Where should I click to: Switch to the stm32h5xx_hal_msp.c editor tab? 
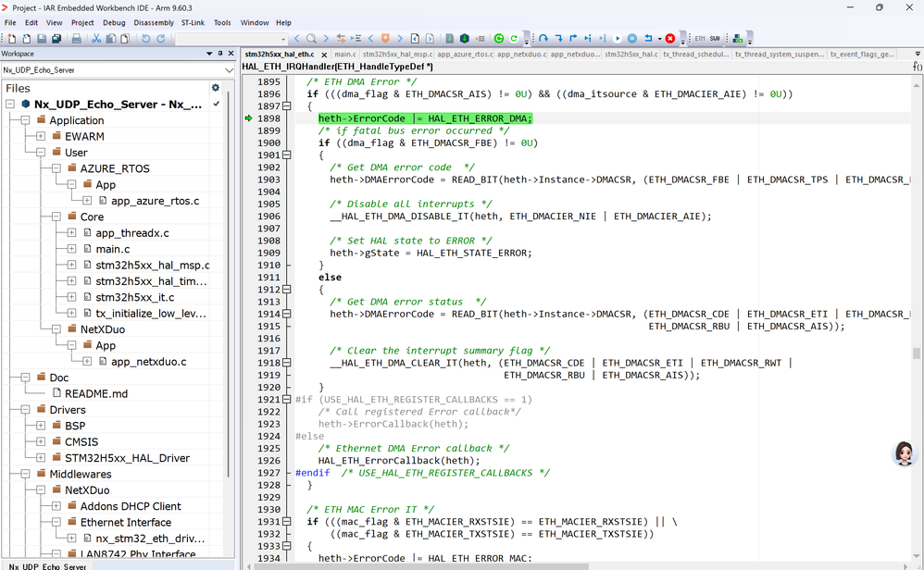(x=396, y=55)
